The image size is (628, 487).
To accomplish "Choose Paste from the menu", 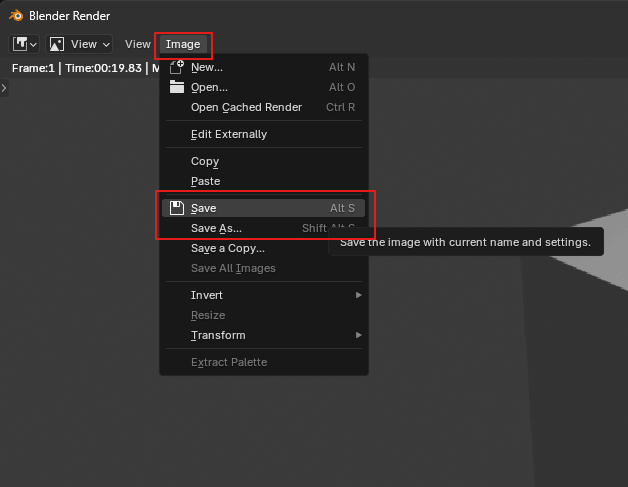I will 264,181.
